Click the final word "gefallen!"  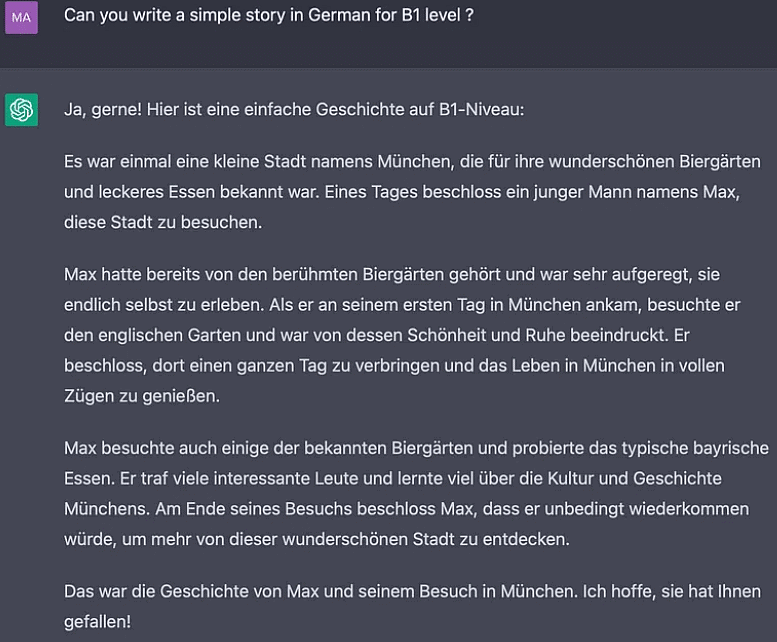point(98,622)
